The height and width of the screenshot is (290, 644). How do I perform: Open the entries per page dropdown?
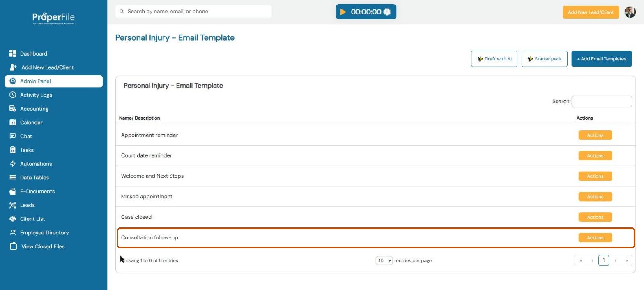coord(384,260)
